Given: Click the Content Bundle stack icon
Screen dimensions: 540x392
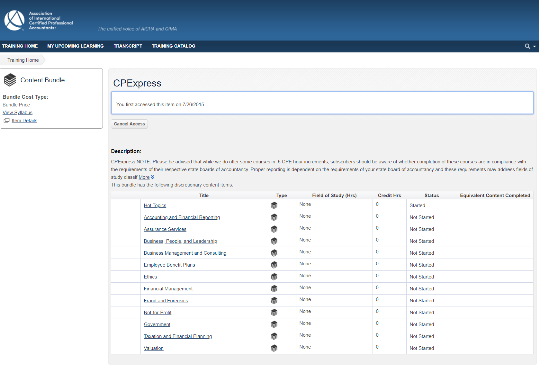Looking at the screenshot, I should (x=10, y=80).
